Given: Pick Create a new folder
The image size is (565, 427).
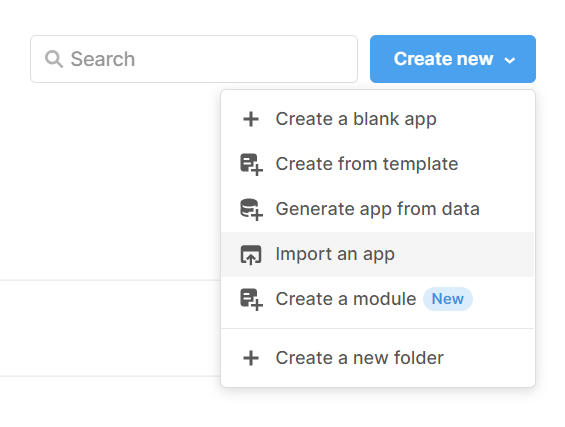Looking at the screenshot, I should [377, 358].
